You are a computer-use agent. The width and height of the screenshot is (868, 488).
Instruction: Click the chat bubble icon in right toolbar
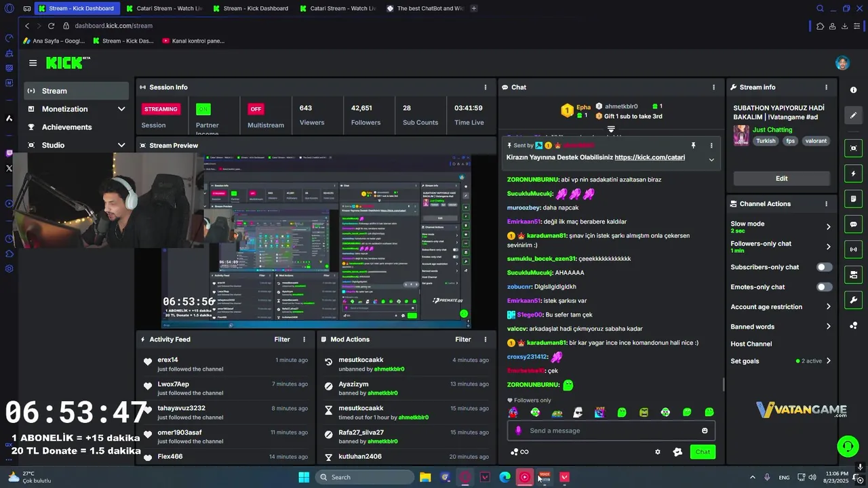point(853,224)
